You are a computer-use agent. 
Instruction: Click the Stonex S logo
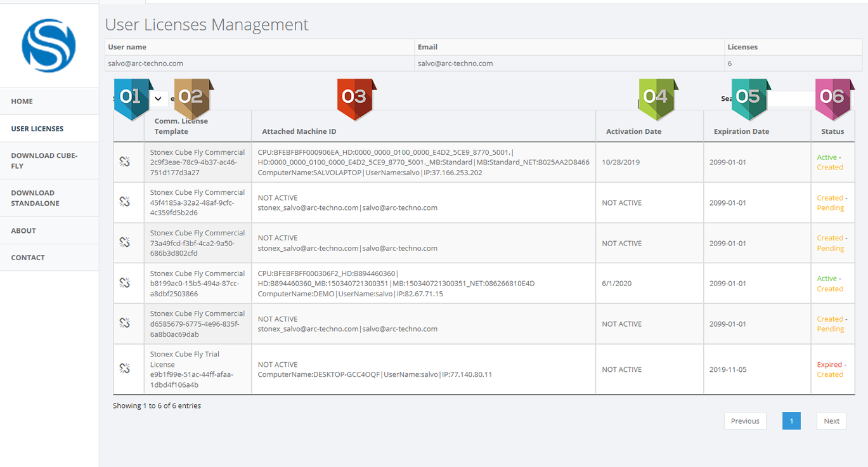tap(49, 46)
